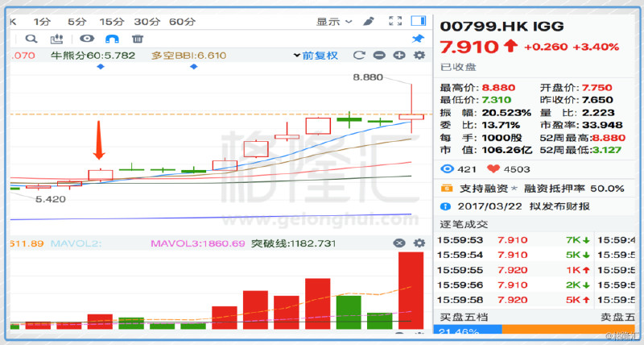Enable the magnet snap tool

click(112, 38)
